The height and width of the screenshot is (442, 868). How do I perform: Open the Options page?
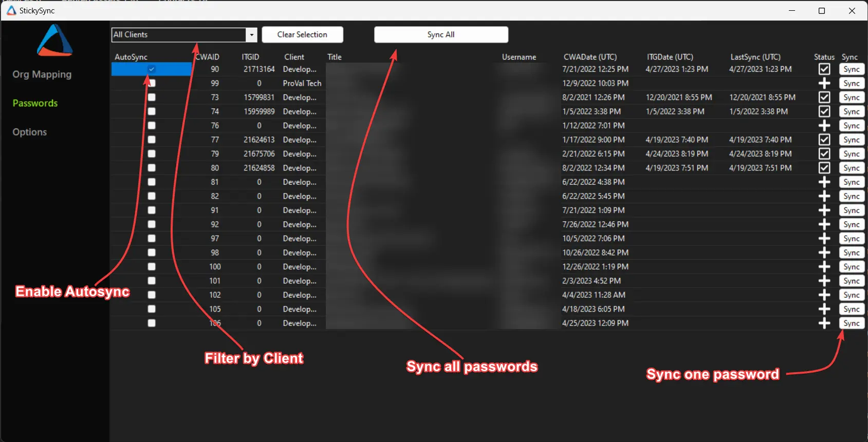29,132
